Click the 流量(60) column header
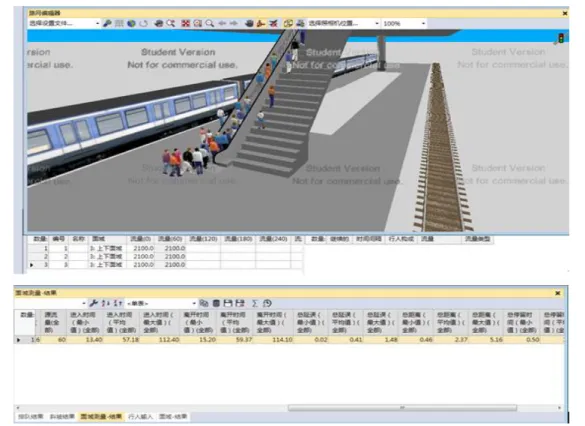The image size is (585, 426). [170, 239]
